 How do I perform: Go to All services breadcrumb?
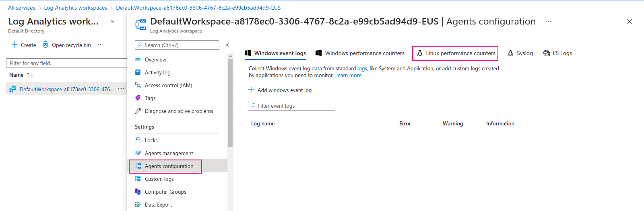[22, 8]
